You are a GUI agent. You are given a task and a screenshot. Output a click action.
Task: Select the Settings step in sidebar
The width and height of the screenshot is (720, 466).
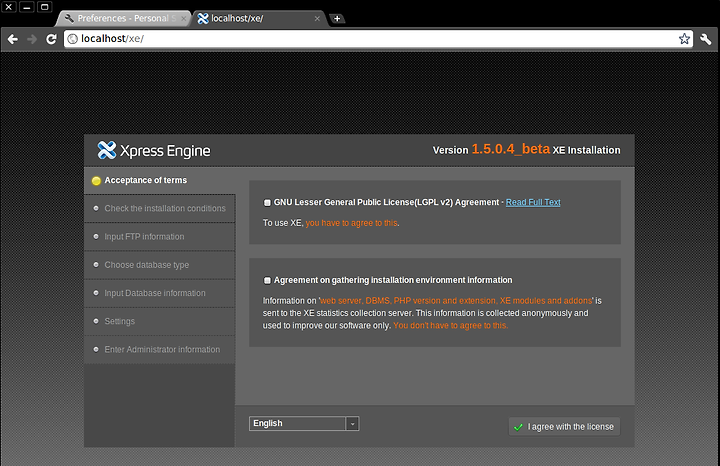click(x=160, y=321)
